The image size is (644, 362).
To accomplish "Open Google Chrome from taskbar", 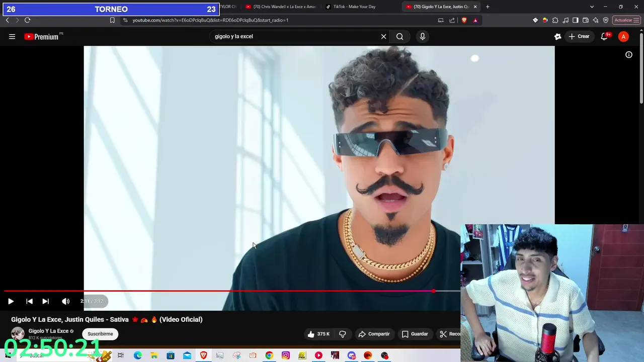I will click(269, 355).
